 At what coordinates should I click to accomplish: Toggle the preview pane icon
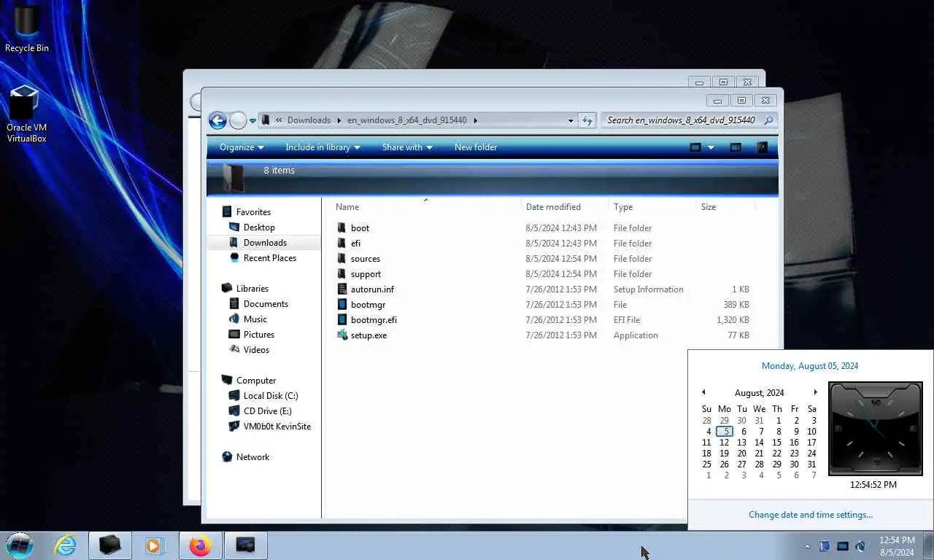[x=736, y=147]
